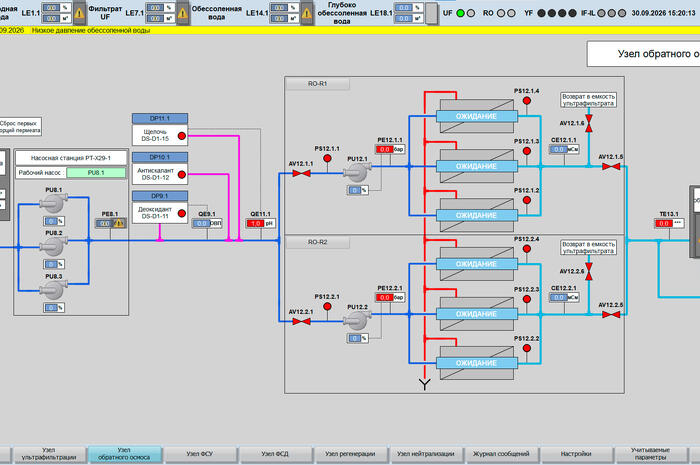Click the warning triangle next to LE1.1
The height and width of the screenshot is (465, 700).
pos(79,13)
